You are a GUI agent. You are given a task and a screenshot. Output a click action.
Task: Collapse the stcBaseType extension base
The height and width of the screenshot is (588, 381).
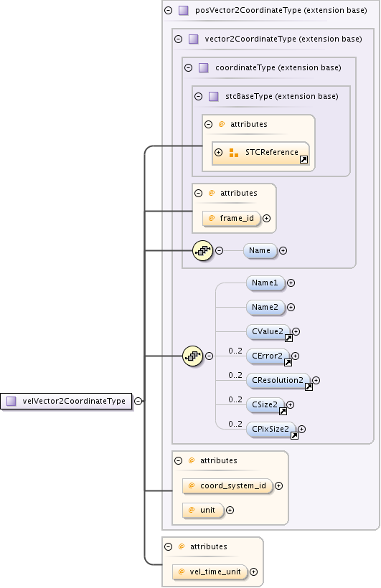[199, 96]
